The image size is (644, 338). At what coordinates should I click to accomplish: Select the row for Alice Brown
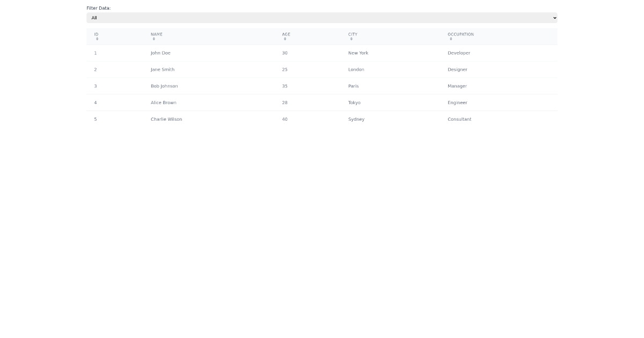click(x=268, y=102)
